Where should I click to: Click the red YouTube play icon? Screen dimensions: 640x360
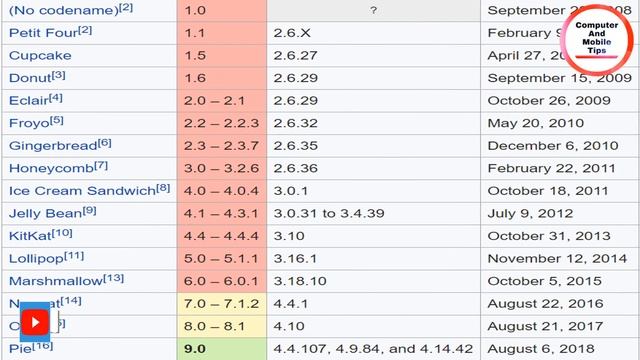tap(35, 322)
